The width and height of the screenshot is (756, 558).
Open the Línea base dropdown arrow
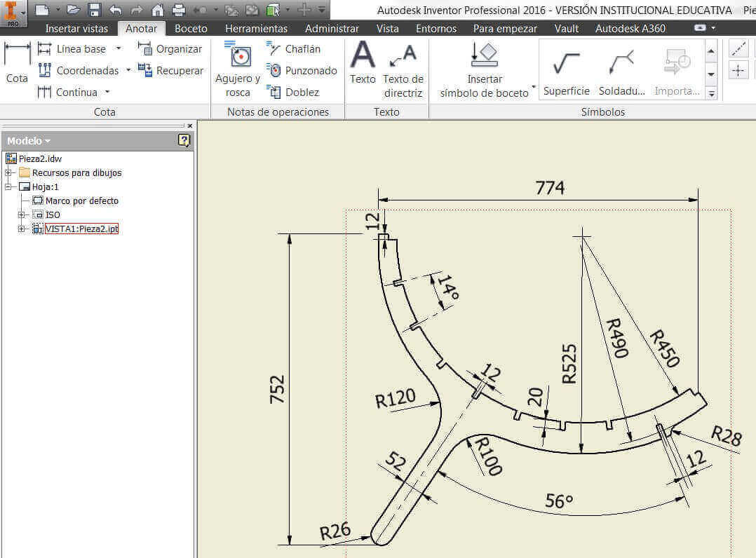click(119, 48)
